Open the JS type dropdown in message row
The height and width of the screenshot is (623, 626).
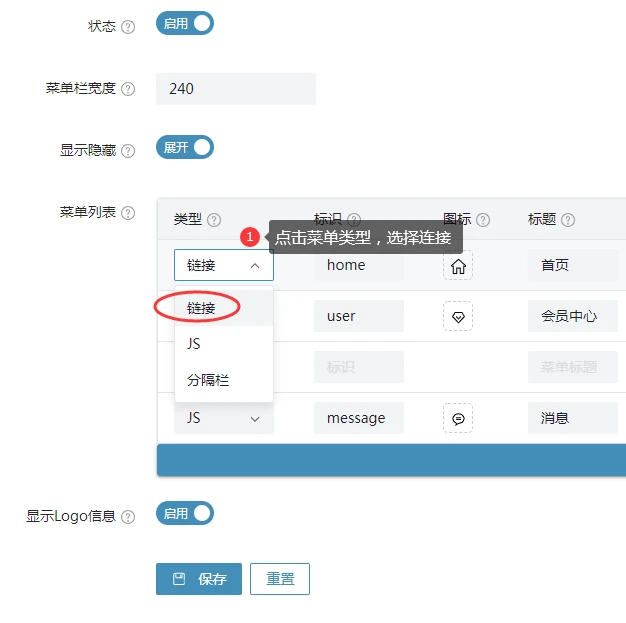tap(224, 418)
